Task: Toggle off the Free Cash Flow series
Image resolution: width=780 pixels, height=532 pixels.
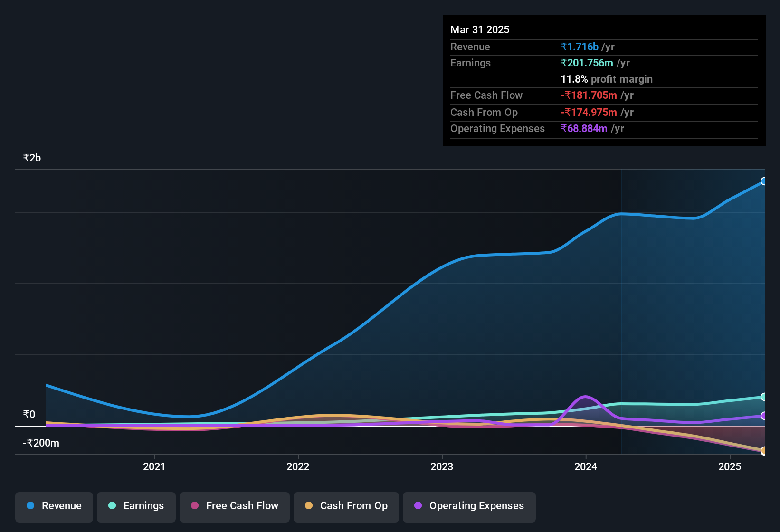Action: [234, 507]
